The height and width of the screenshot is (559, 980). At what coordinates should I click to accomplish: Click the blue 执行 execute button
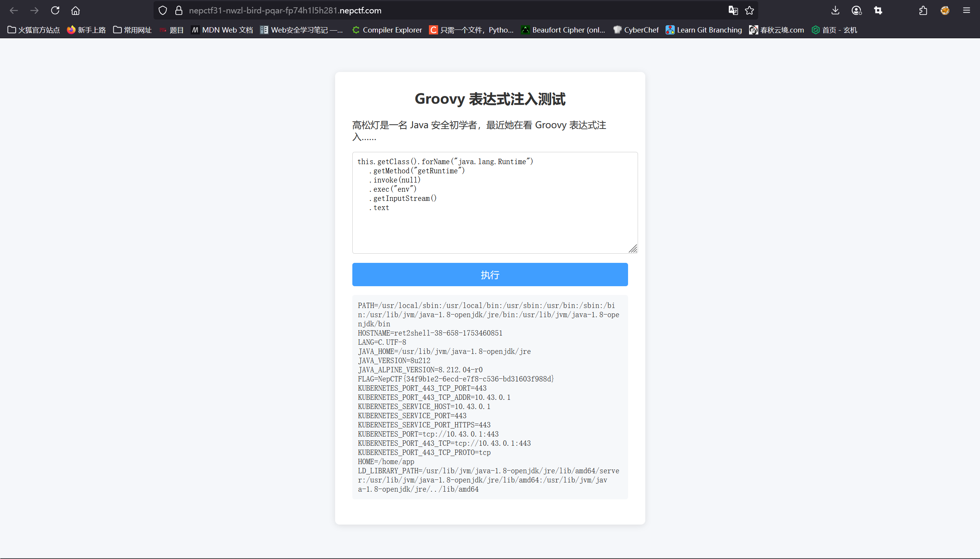(490, 274)
